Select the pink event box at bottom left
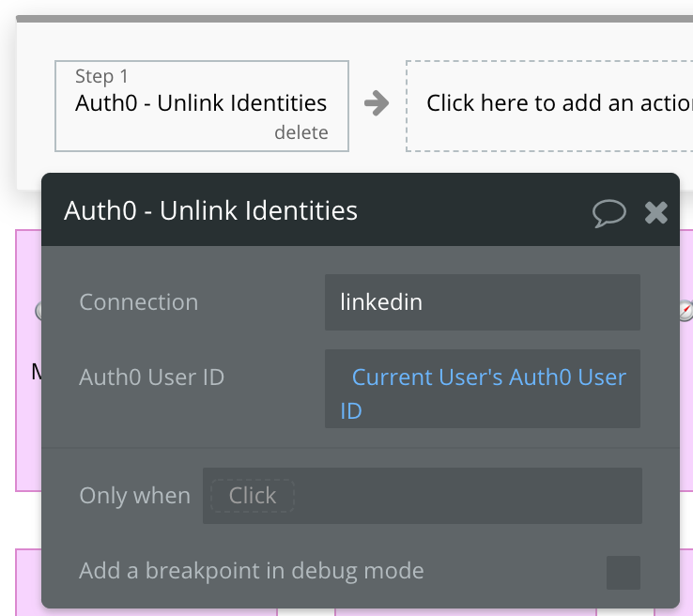693x616 pixels. click(27, 582)
